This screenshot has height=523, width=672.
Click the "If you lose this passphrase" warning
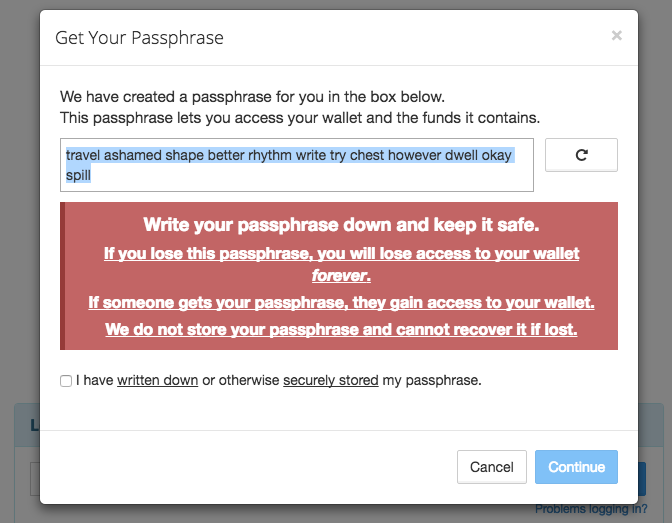click(341, 254)
